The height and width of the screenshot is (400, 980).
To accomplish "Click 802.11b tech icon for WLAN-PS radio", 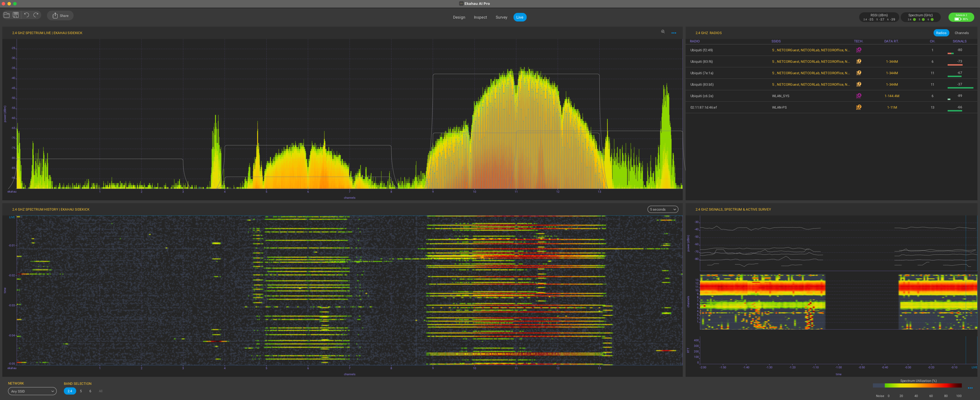I will [859, 107].
